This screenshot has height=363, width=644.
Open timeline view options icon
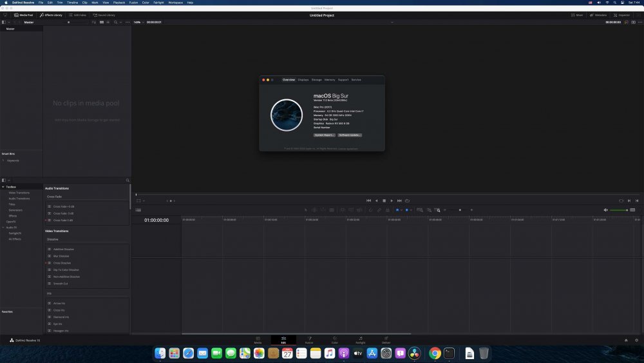point(138,210)
